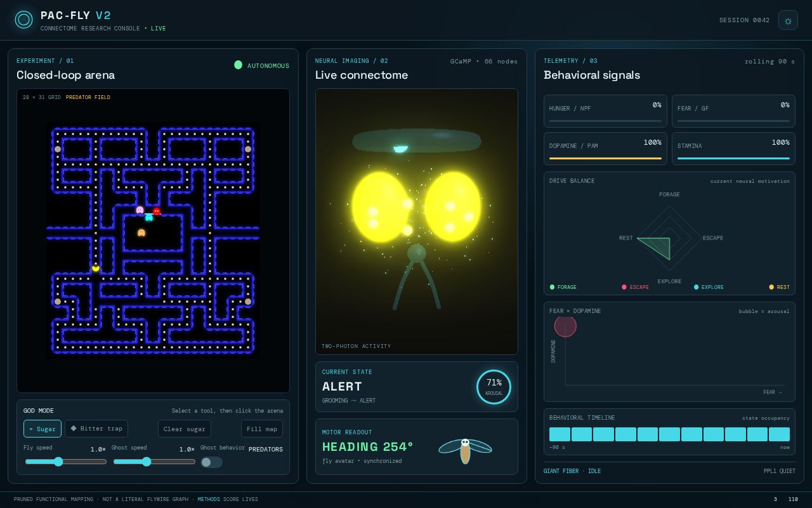Click the yellow Dopamine / PAM level bar

[605, 158]
